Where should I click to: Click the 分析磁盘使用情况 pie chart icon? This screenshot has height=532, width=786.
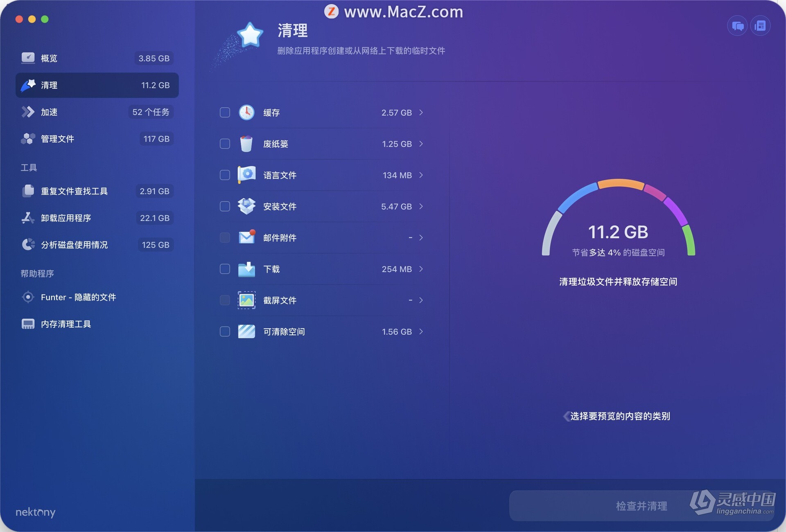28,244
